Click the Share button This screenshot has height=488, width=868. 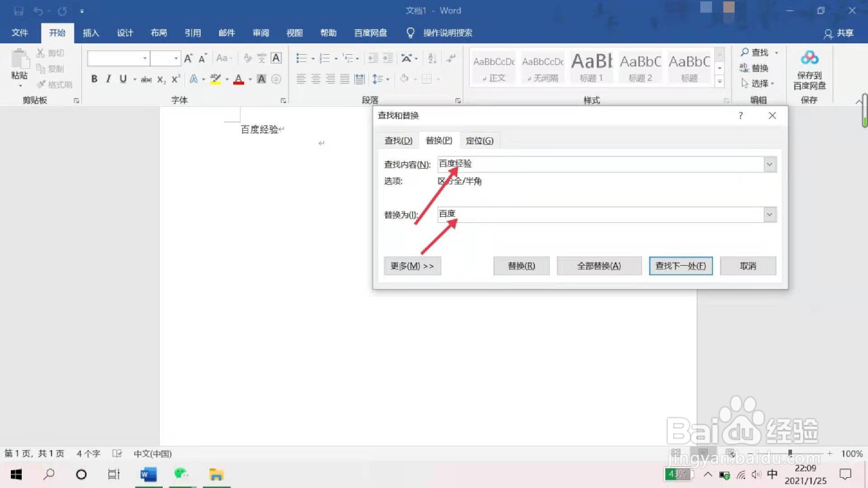839,34
